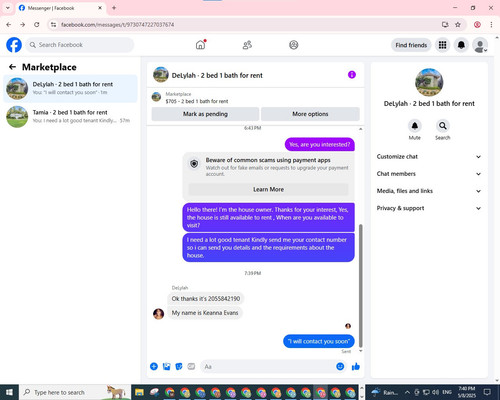The image size is (500, 400).
Task: Open File Explorer from the taskbar
Action: [x=139, y=392]
